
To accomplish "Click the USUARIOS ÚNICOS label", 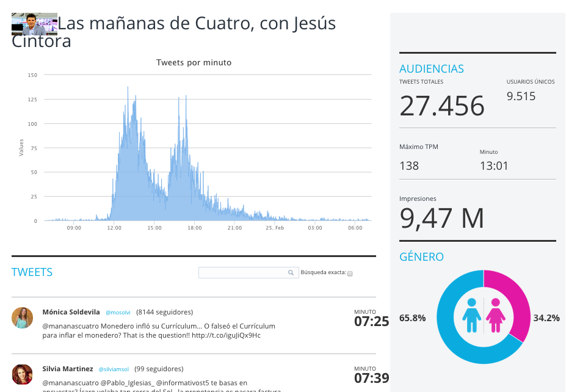I will (531, 82).
